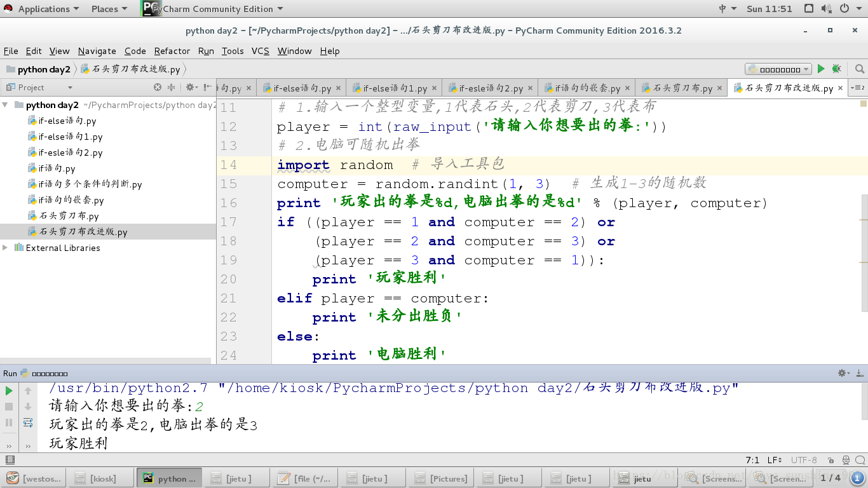Click the Run tab with Python icon
868x488 pixels.
tap(36, 373)
